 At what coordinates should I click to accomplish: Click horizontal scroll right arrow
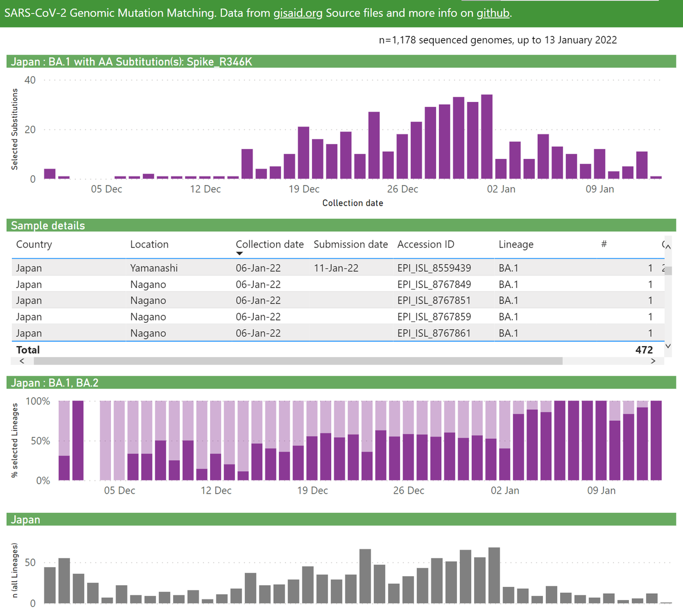point(653,361)
